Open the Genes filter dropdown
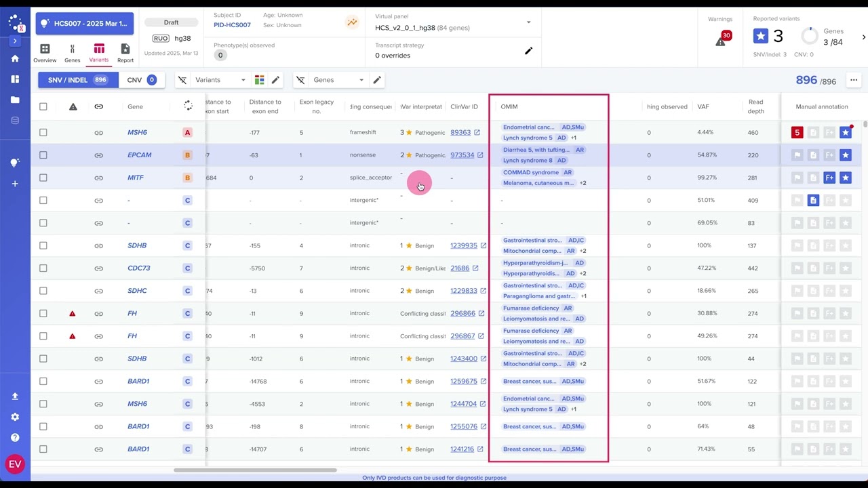Image resolution: width=868 pixels, height=488 pixels. [338, 80]
